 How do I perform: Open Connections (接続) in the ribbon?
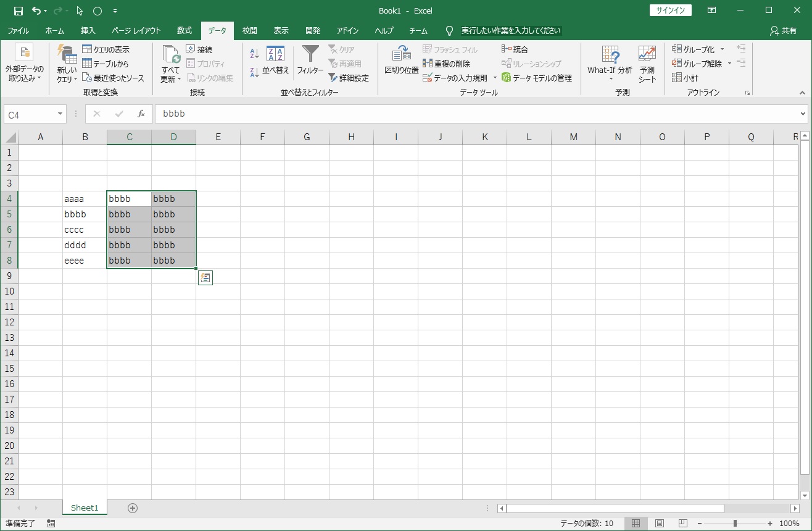[x=199, y=49]
